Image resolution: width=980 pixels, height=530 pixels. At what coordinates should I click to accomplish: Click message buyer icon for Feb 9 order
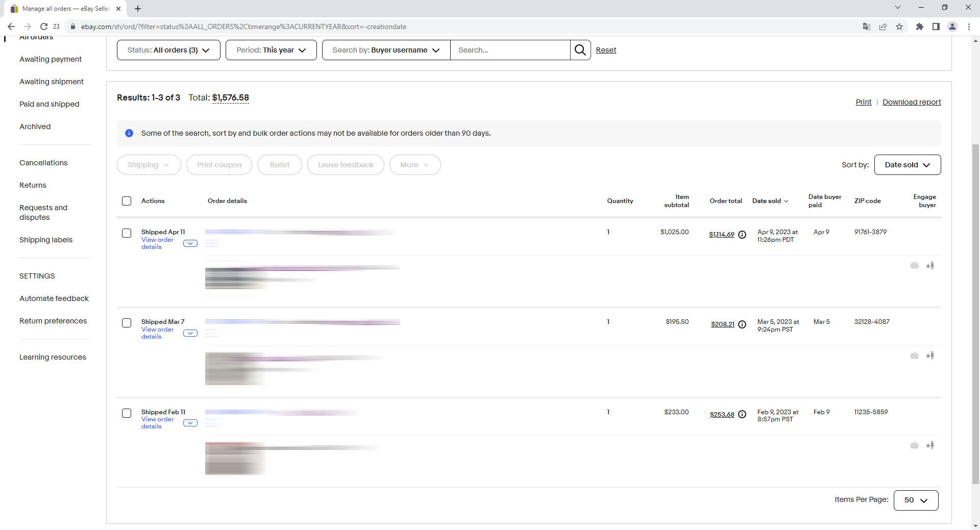tap(915, 445)
